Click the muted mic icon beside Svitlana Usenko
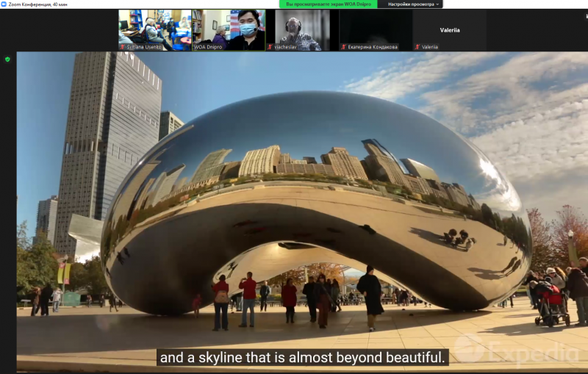Image resolution: width=588 pixels, height=374 pixels. coord(122,47)
